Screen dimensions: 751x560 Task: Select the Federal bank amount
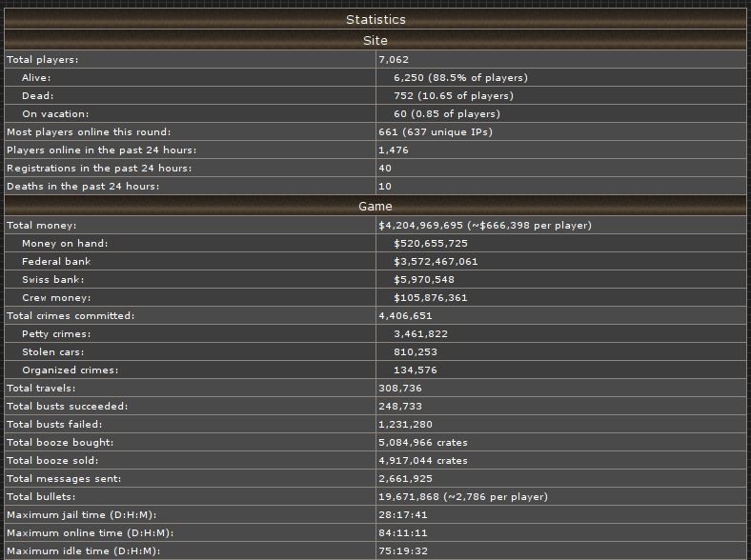pyautogui.click(x=436, y=261)
